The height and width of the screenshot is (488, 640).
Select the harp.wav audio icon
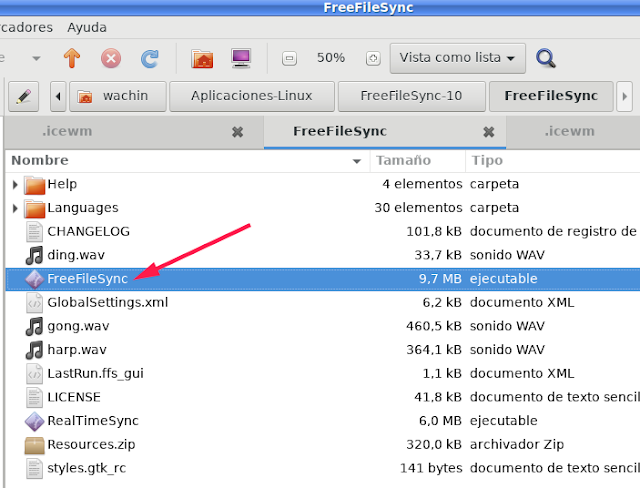coord(34,350)
